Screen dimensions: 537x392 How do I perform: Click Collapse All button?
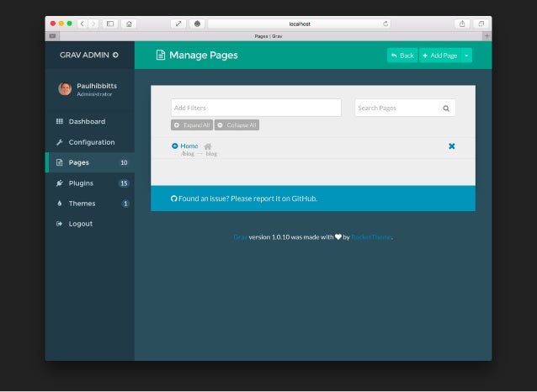[237, 125]
